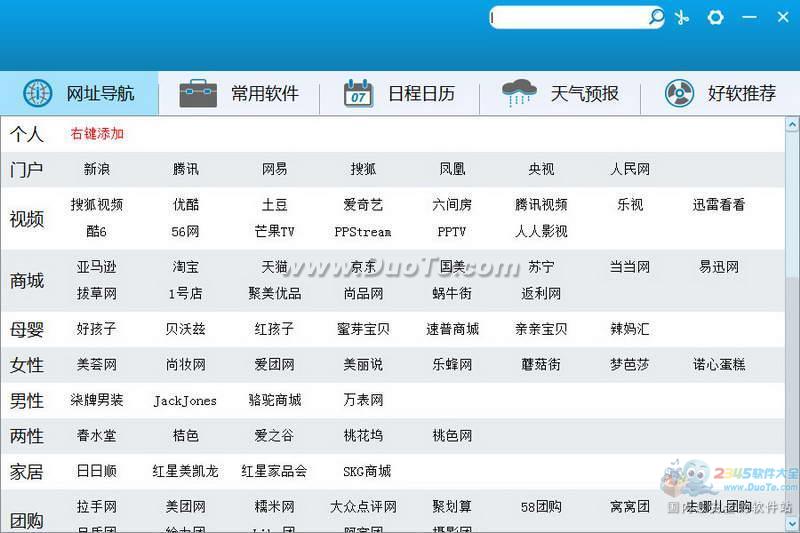Open the PPStream link
The image size is (800, 533).
click(x=363, y=232)
